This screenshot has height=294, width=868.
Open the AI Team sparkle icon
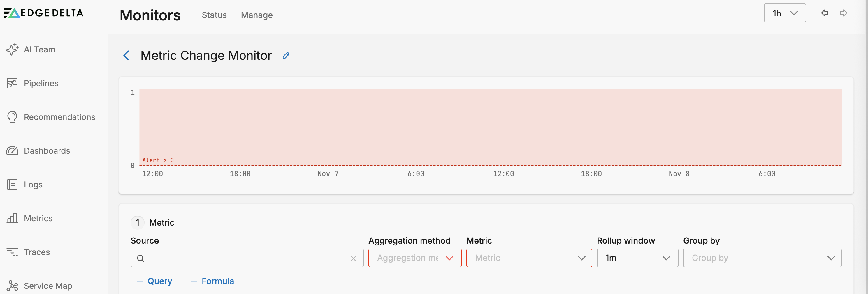click(13, 49)
